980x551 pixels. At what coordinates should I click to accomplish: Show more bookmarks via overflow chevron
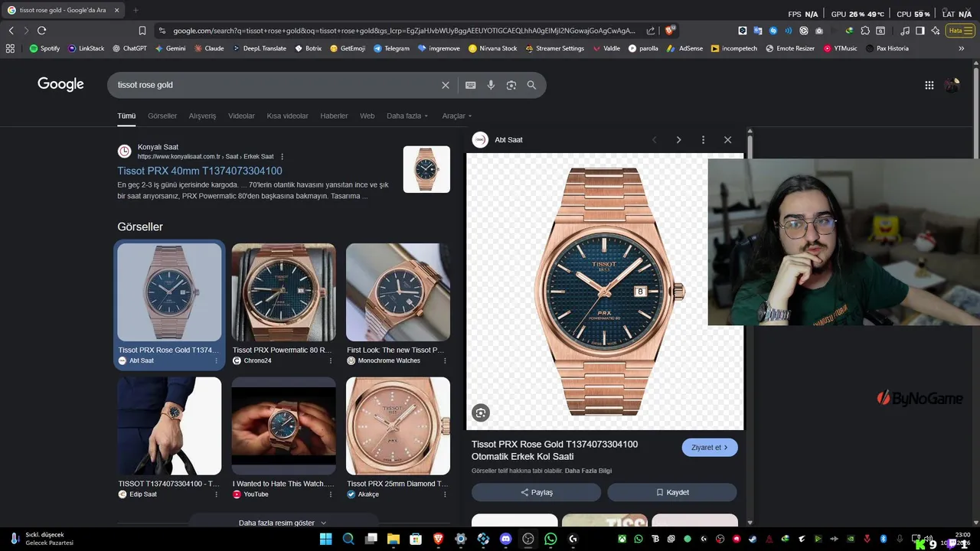(962, 48)
